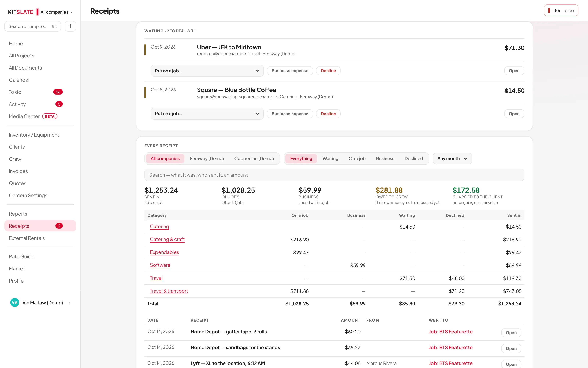Filter receipts by Fernway (Demo)

(x=207, y=158)
